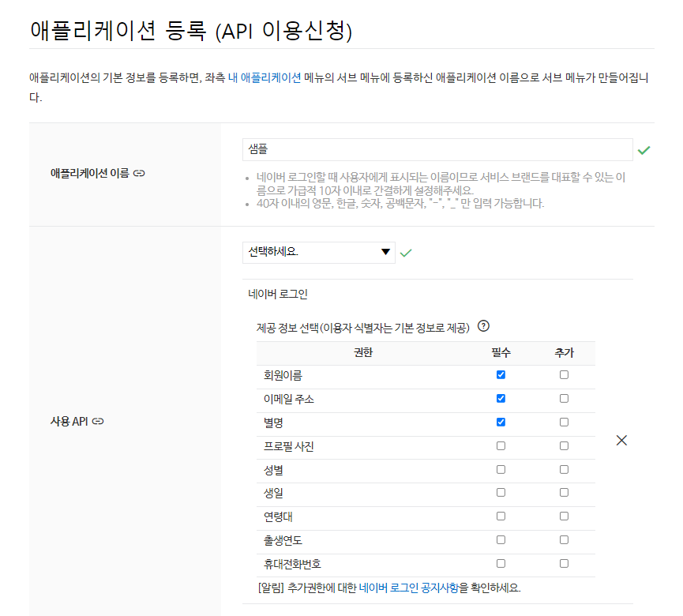Screen dimensions: 683x616
Task: Focus the application name field containing 샘플
Action: pos(437,149)
